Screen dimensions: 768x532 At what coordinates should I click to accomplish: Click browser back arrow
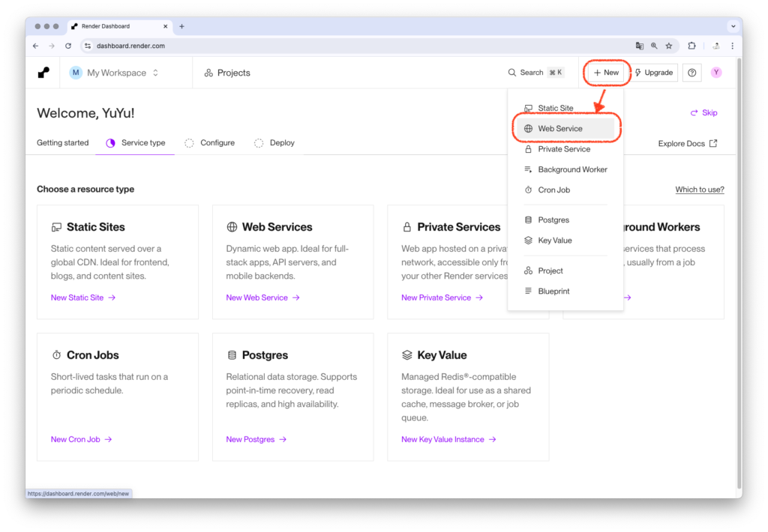(x=36, y=46)
